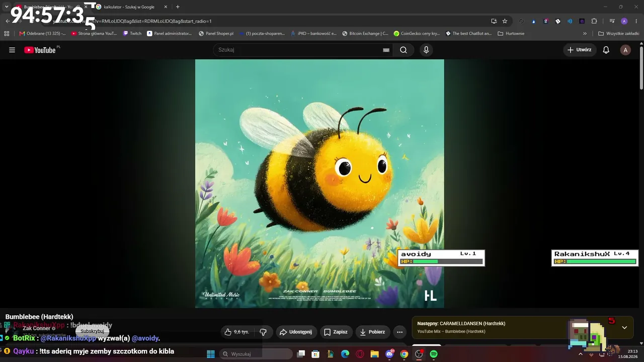The height and width of the screenshot is (362, 644).
Task: Close the kalkulator Google tab
Action: [x=166, y=7]
